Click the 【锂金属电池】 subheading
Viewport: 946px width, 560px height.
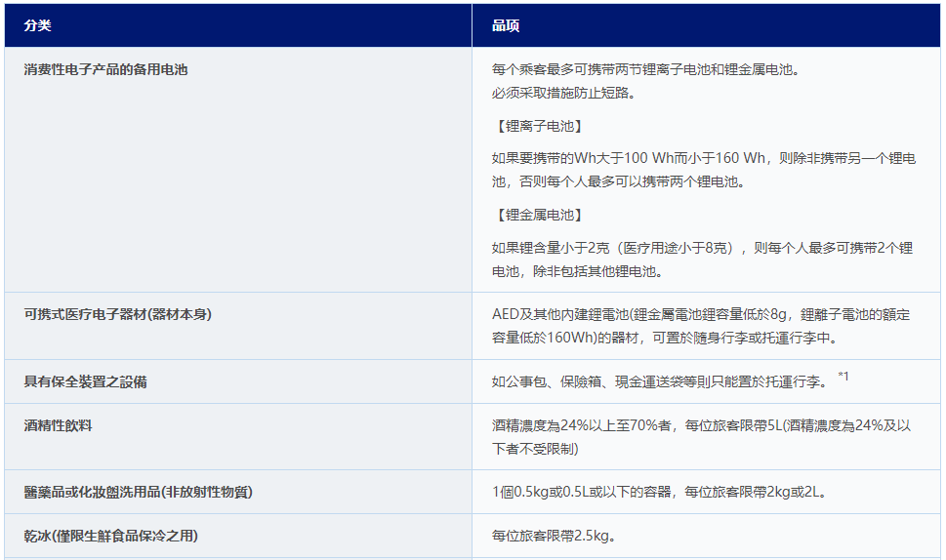click(x=539, y=215)
